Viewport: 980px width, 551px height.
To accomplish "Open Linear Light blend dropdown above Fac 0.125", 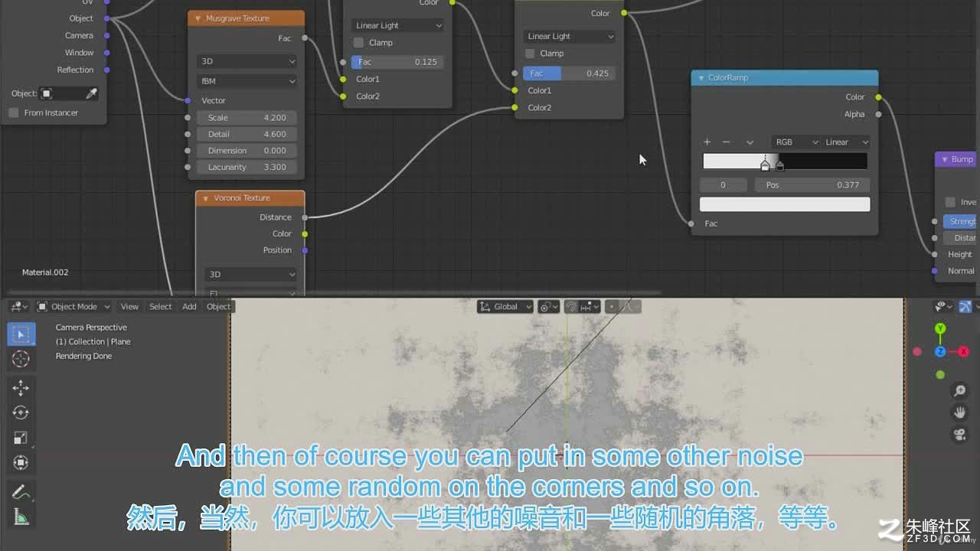I will point(397,25).
